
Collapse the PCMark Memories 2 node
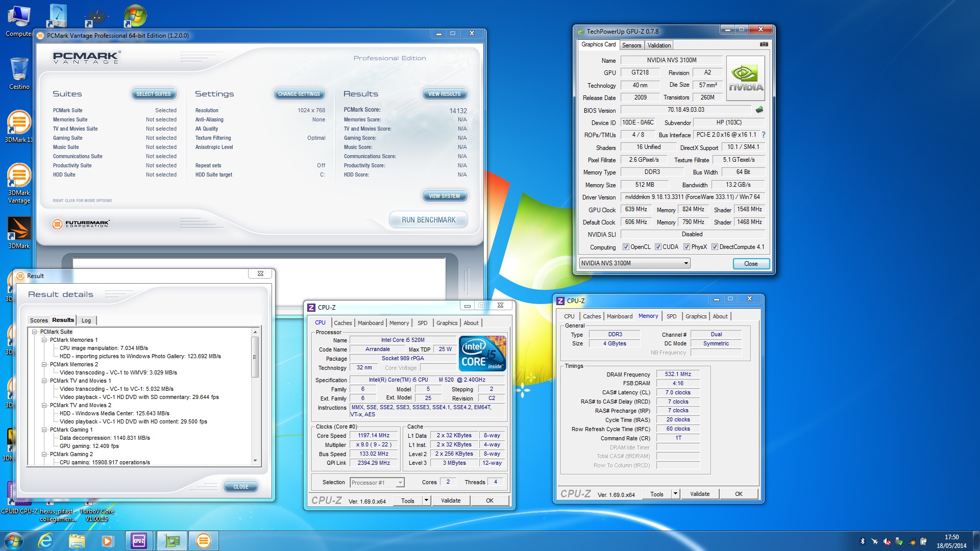click(x=44, y=364)
